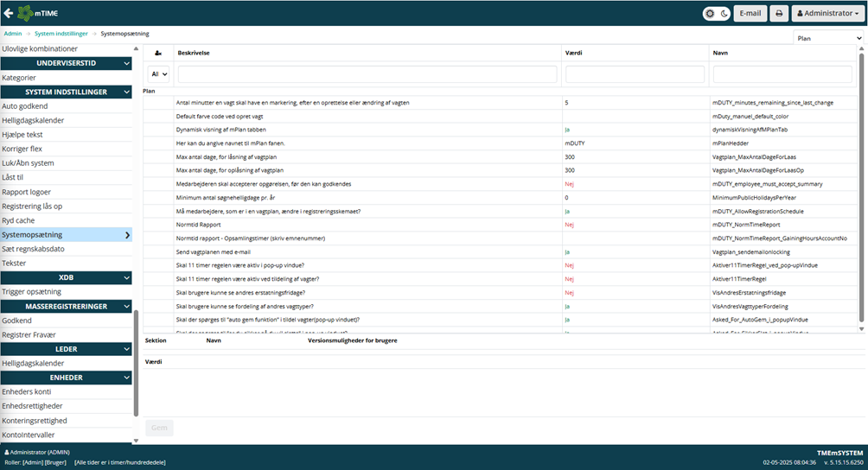This screenshot has width=868, height=470.
Task: Collapse the MASSEREGISTRERINGER section chevron
Action: 127,306
